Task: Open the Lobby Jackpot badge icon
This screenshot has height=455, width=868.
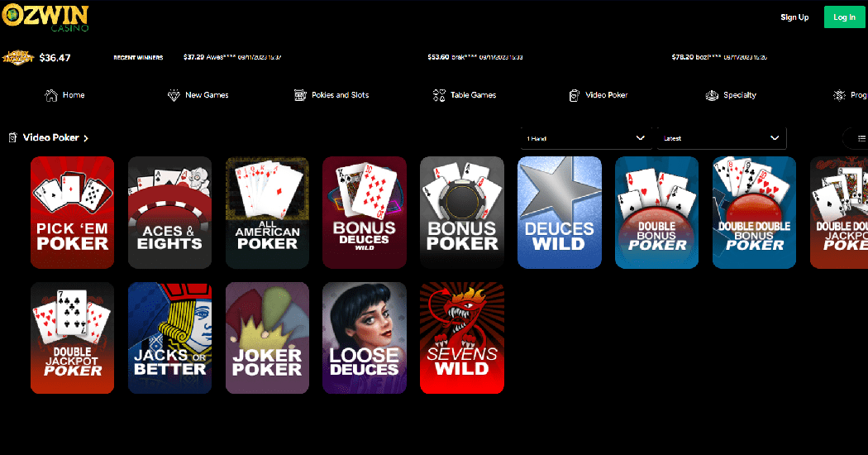Action: tap(17, 58)
